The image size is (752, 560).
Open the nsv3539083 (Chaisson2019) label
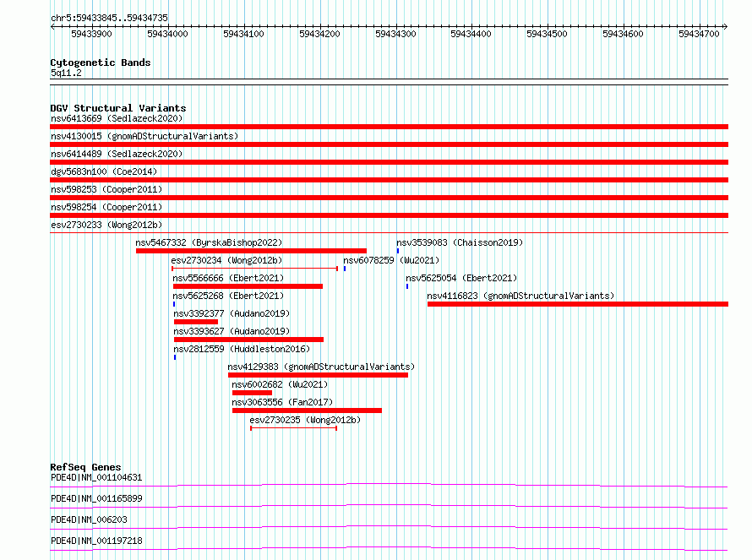click(460, 242)
